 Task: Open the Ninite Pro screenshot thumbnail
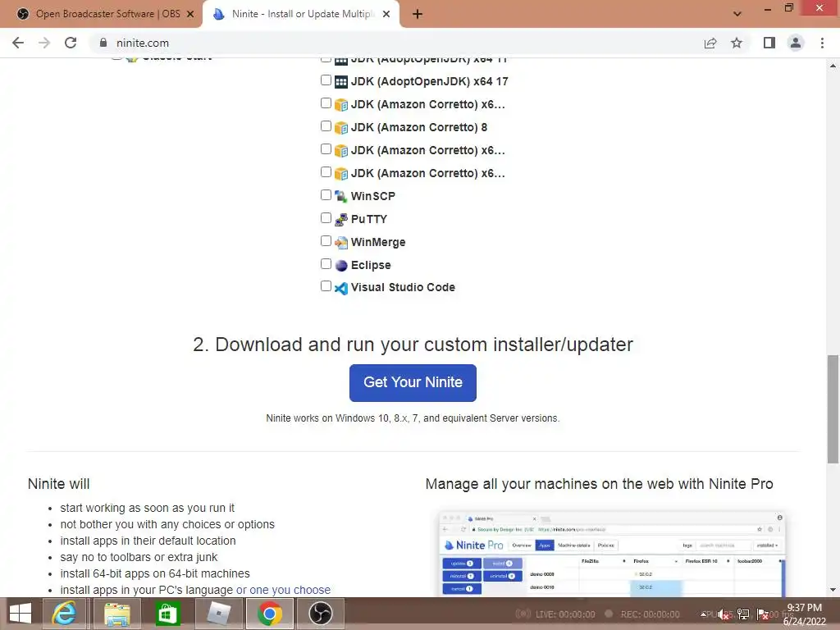pos(612,554)
